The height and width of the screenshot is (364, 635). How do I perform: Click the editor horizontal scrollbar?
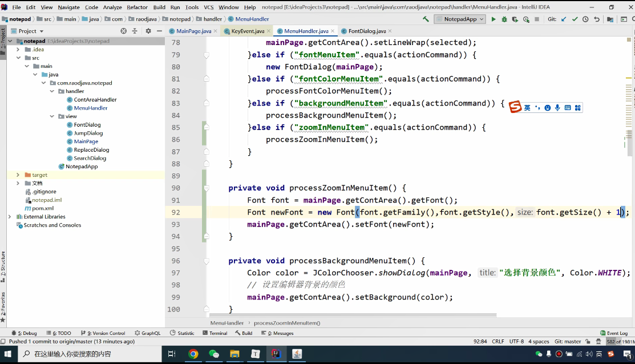(x=353, y=314)
